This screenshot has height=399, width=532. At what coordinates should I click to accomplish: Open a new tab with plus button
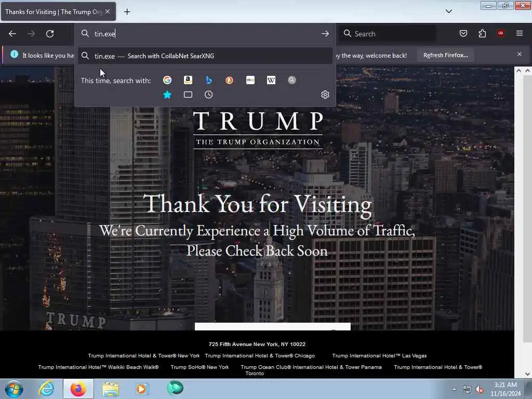(127, 12)
